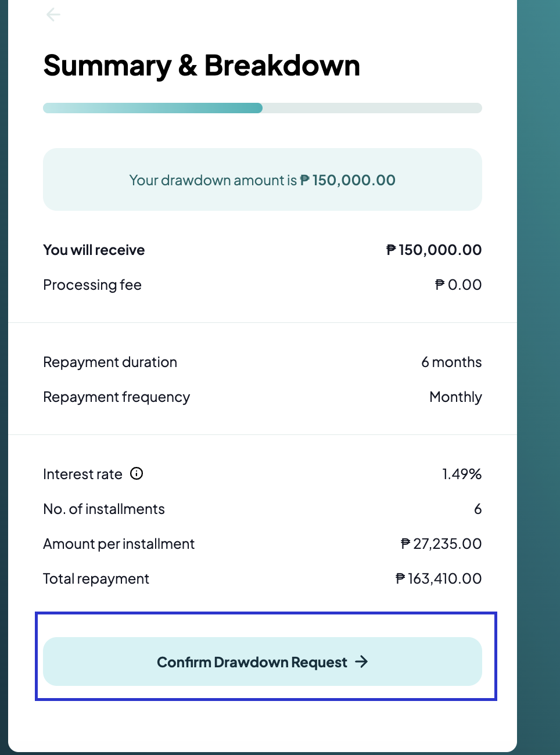Image resolution: width=560 pixels, height=755 pixels.
Task: Go back using the left arrow icon
Action: [x=53, y=15]
